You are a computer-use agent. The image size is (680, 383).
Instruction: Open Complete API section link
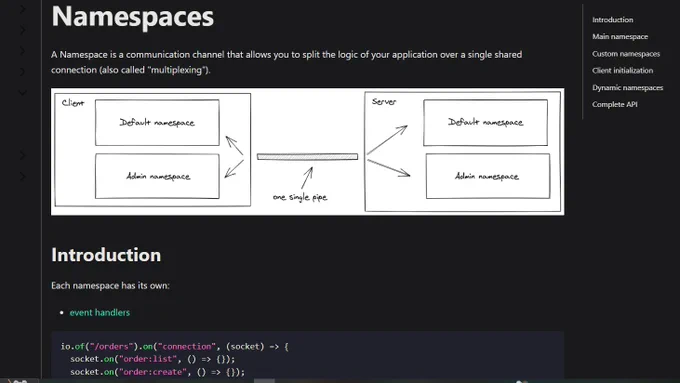point(615,105)
